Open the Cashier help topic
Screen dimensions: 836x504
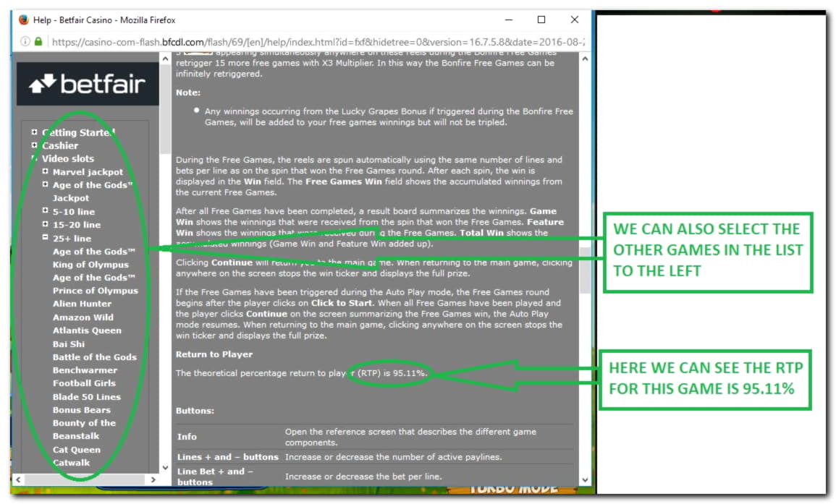(x=60, y=145)
